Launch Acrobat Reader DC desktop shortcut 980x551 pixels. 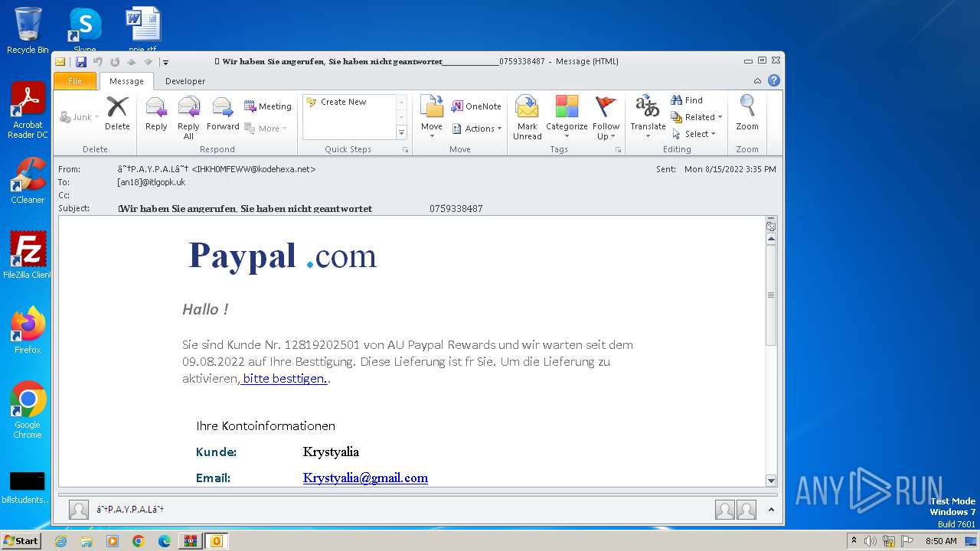pos(28,110)
